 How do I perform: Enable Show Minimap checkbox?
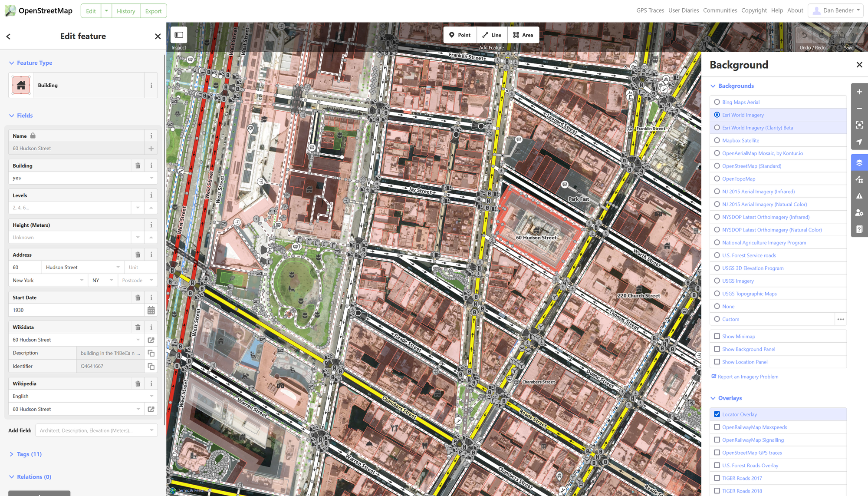pos(717,336)
